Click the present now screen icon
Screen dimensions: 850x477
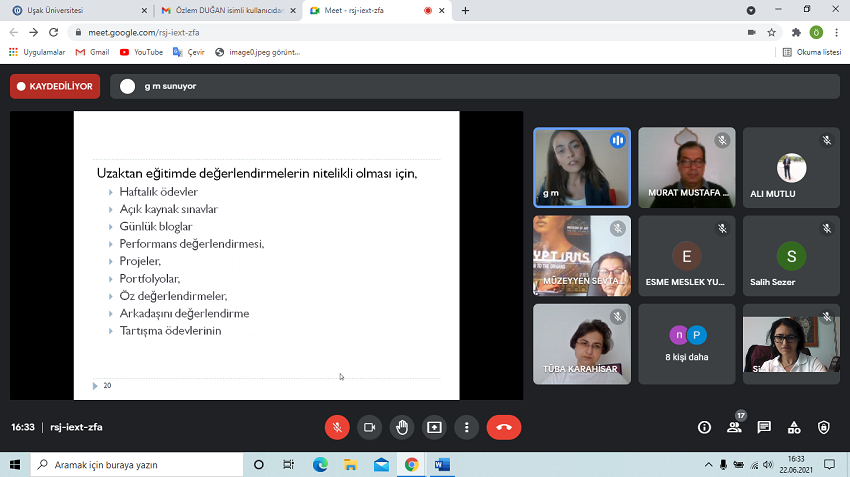point(434,427)
